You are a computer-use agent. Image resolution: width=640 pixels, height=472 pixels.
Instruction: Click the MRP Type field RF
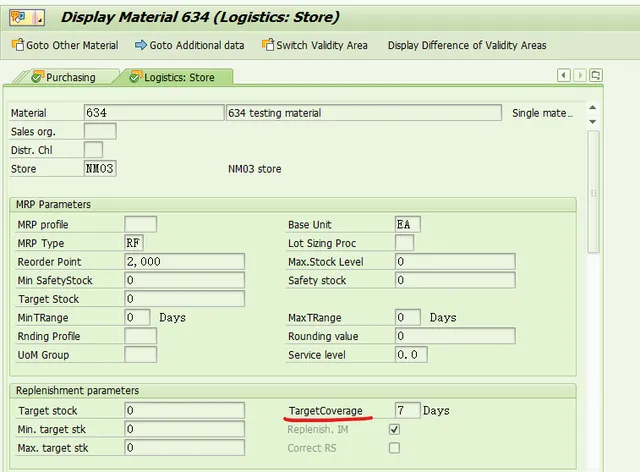134,243
